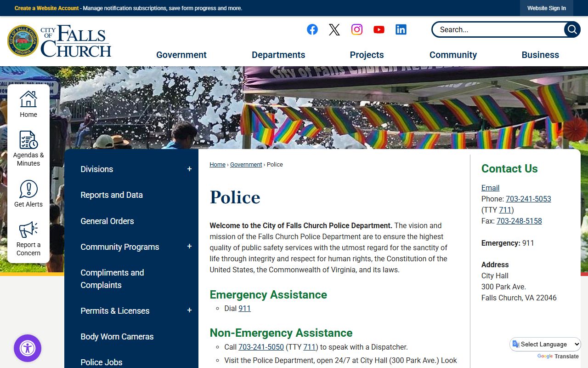Viewport: 588px width, 368px height.
Task: Open the Get Alerts quick link
Action: click(28, 194)
